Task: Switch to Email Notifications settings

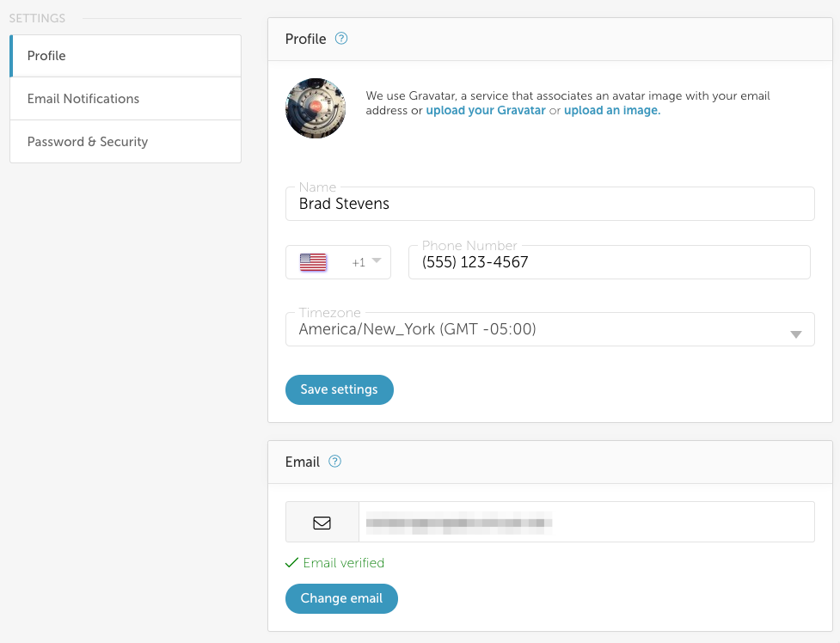Action: (x=126, y=99)
